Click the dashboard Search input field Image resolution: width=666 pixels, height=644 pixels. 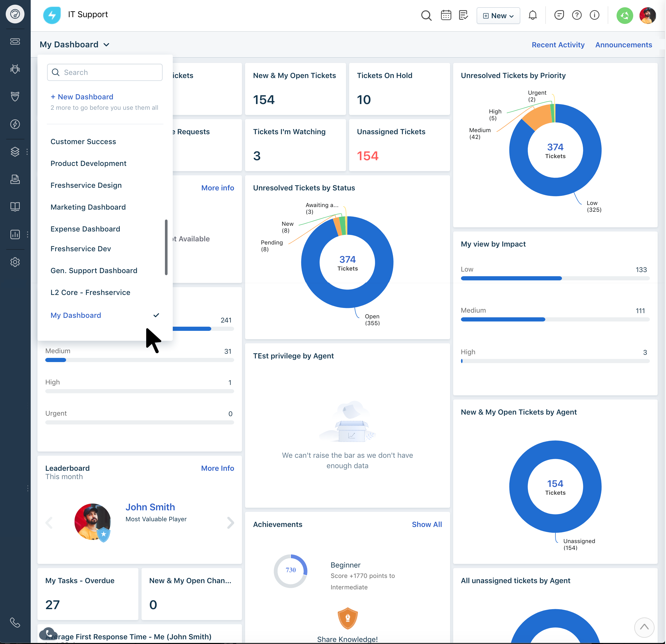[105, 72]
